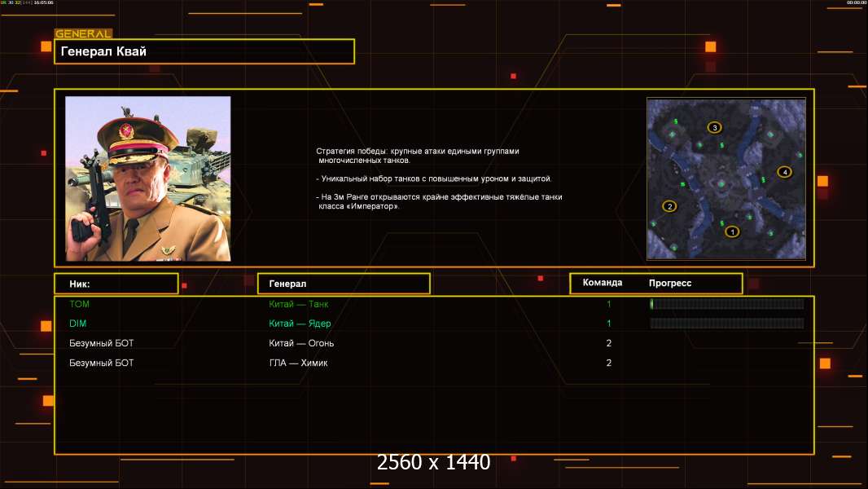Viewport: 868px width, 489px height.
Task: Click the center supply point on minimap
Action: (722, 184)
